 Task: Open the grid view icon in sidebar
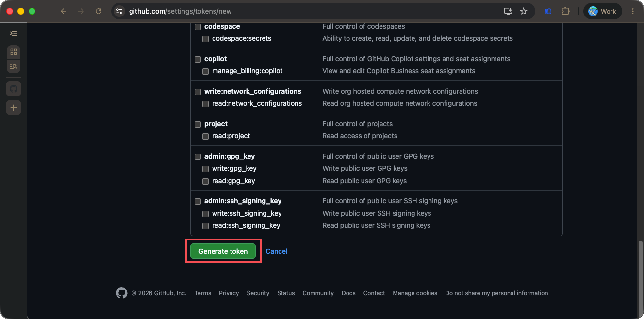(x=14, y=52)
